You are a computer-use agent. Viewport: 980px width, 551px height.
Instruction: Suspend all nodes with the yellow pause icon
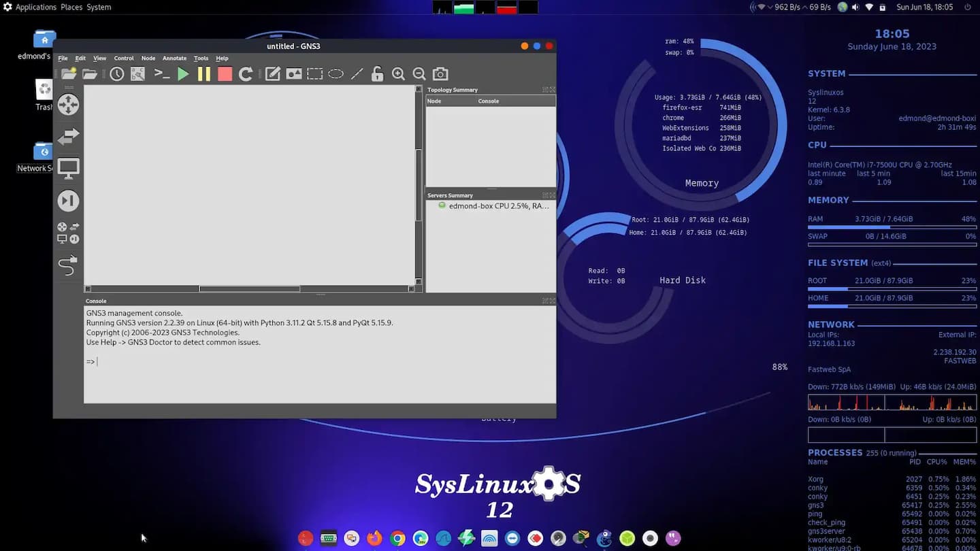[204, 74]
